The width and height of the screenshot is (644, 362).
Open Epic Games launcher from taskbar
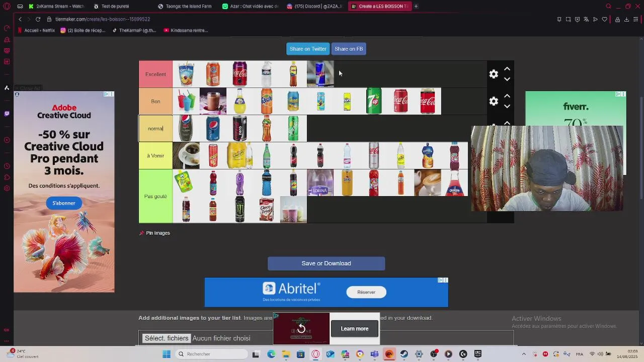pos(477,354)
